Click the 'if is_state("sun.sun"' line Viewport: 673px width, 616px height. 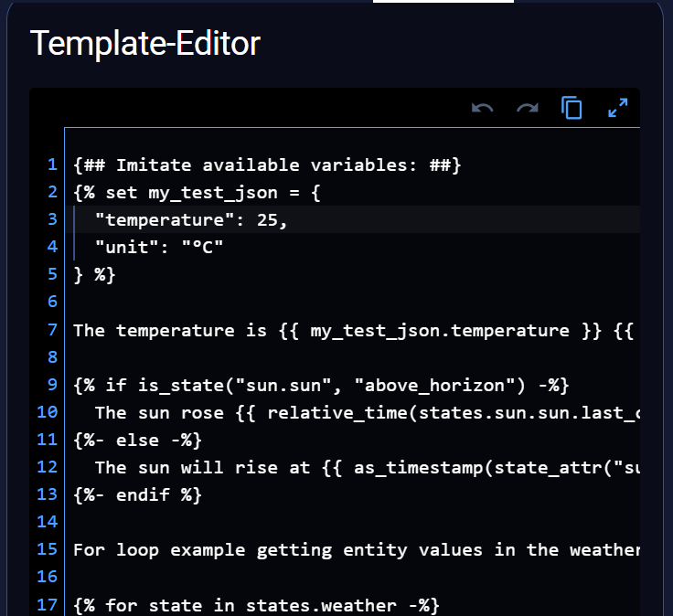pos(321,385)
